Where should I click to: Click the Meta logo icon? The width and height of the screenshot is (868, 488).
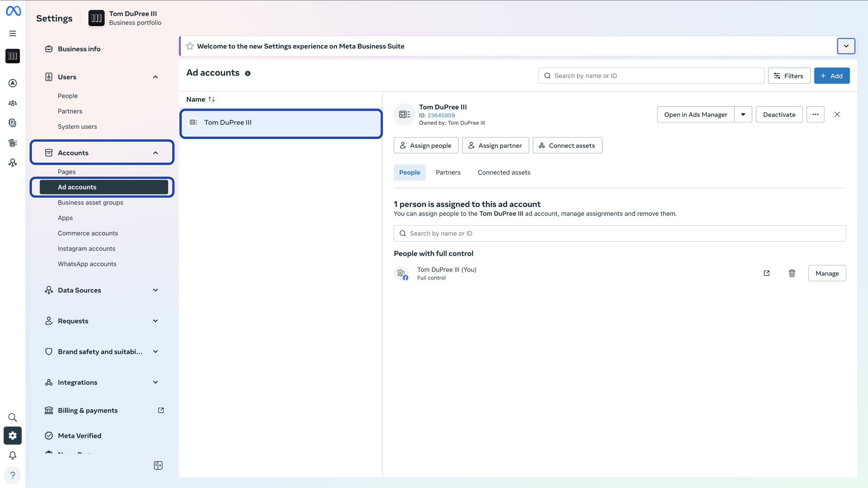pos(13,11)
